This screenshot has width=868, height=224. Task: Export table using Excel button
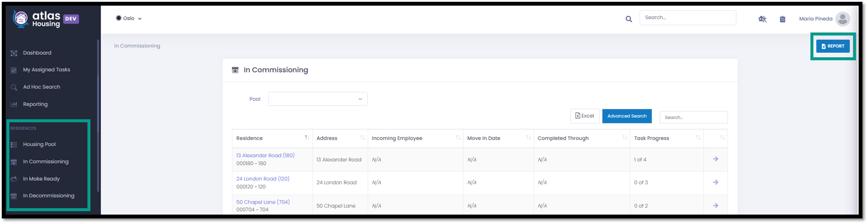(x=585, y=116)
